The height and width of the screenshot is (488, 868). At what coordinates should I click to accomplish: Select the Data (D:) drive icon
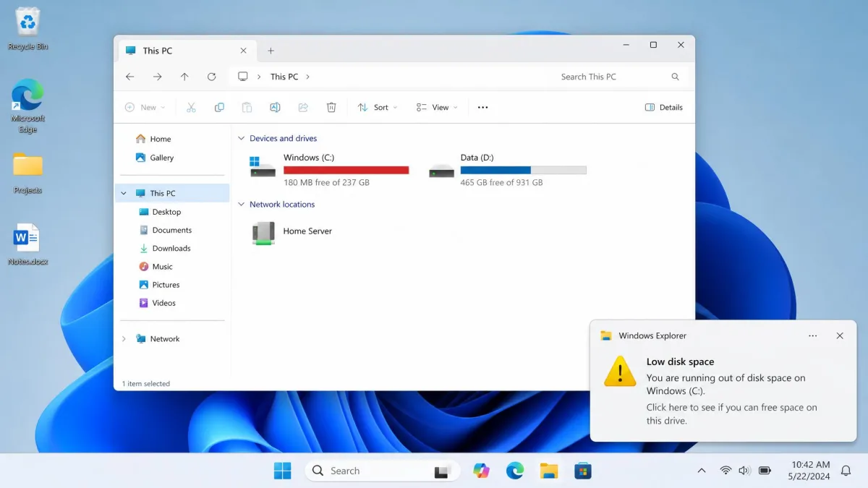click(441, 171)
